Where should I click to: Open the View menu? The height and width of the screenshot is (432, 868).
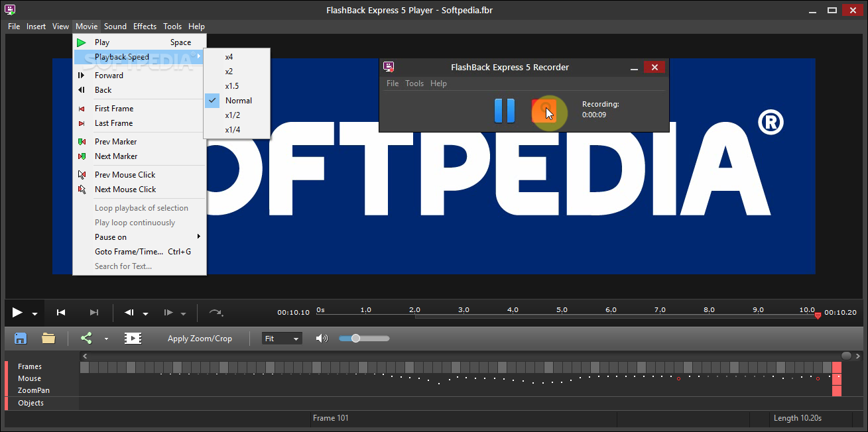click(61, 27)
